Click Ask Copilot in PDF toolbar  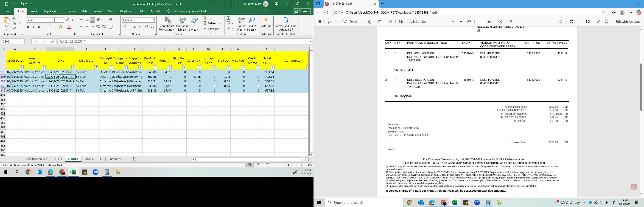click(417, 22)
